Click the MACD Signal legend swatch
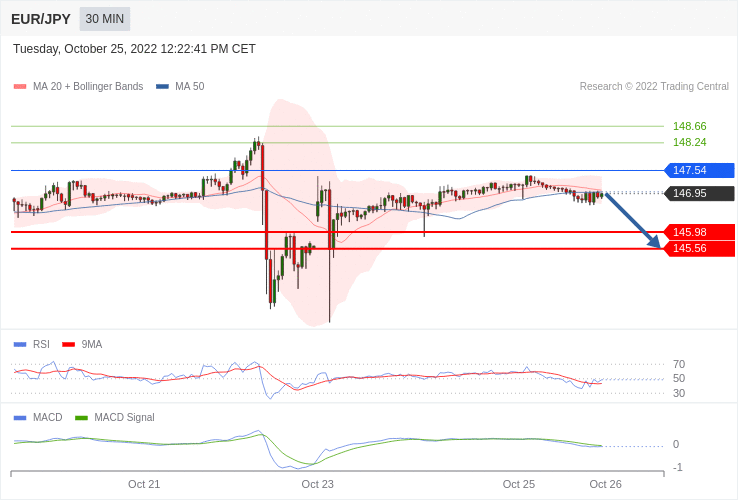Viewport: 738px width, 500px height. coord(81,418)
